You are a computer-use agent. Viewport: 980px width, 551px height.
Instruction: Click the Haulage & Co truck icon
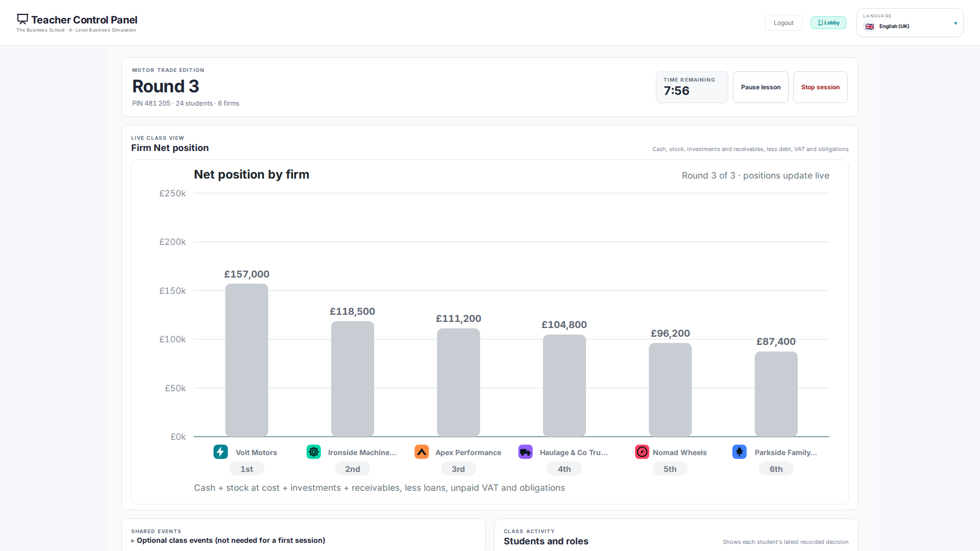[525, 452]
